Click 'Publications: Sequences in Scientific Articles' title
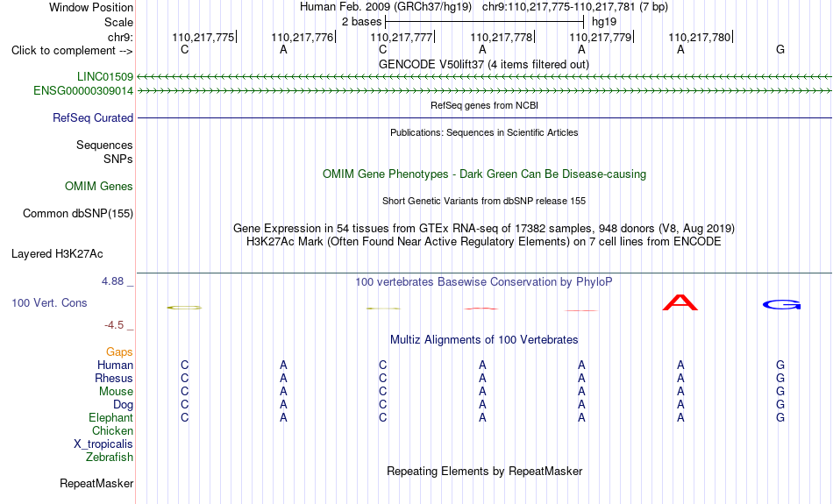This screenshot has height=504, width=833. 484,132
